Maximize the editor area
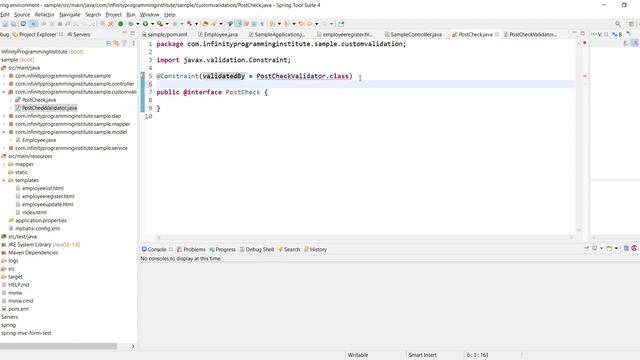The width and height of the screenshot is (640, 360). 583,33
